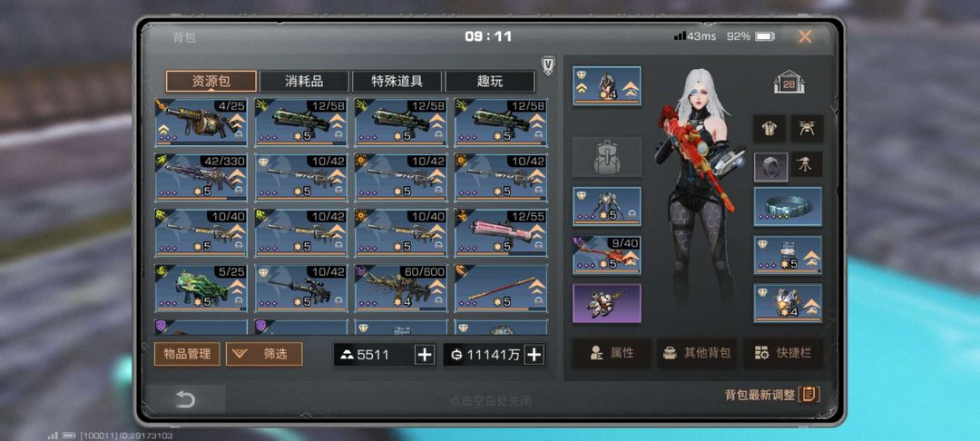This screenshot has height=441, width=980.
Task: Open the warehouse icon showing 28
Action: click(x=789, y=82)
